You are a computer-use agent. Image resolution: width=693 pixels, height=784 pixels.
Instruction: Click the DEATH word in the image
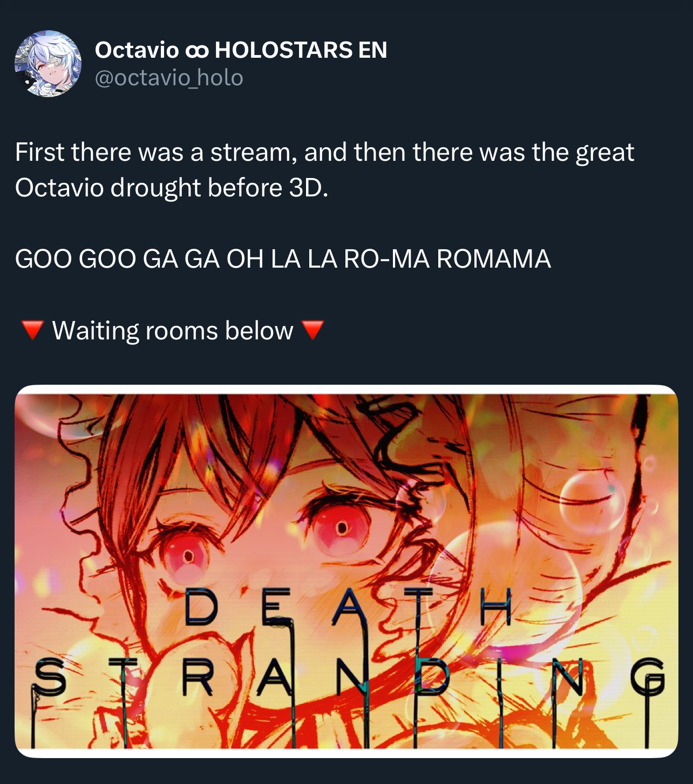pyautogui.click(x=348, y=607)
